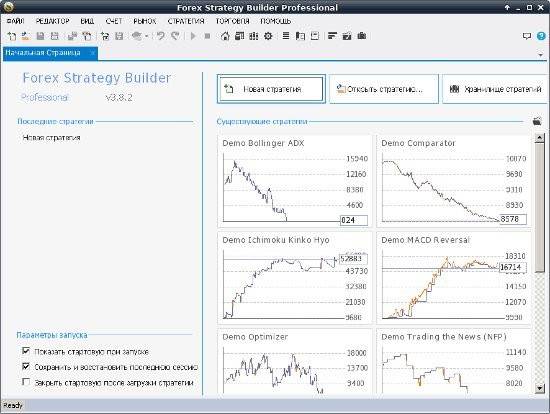Expand the dropdown arrow next to cloud toolbar icon

coord(147,36)
